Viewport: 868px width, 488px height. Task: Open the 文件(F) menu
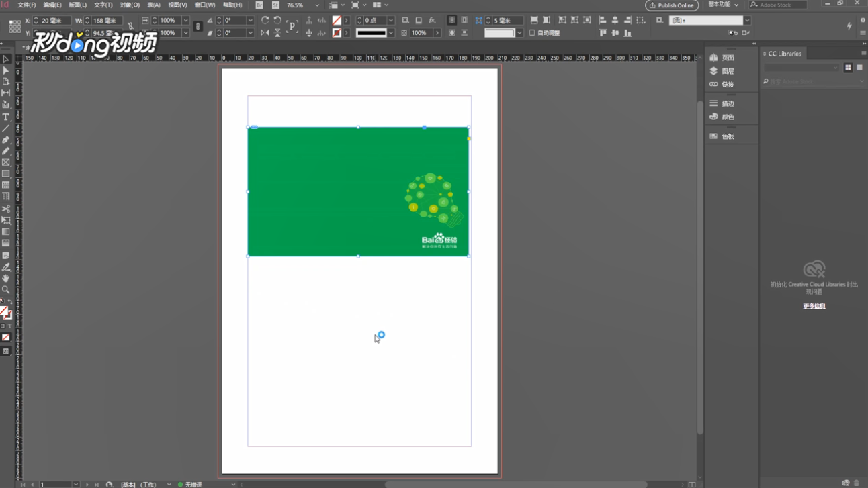(26, 5)
